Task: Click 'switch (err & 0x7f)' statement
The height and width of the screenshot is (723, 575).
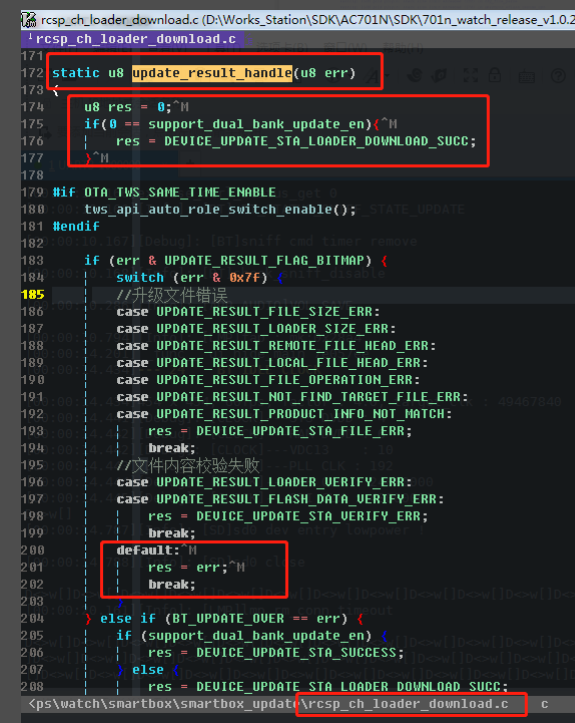Action: [x=192, y=278]
